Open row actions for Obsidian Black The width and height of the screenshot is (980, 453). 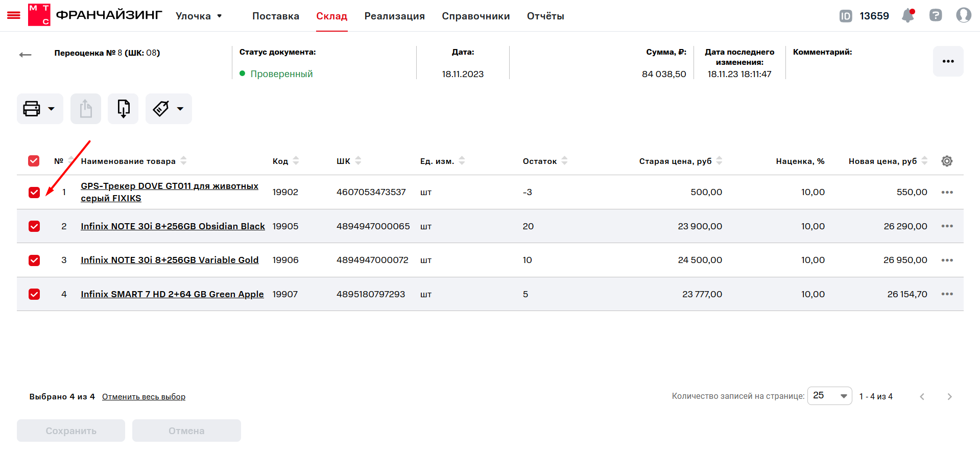coord(947,226)
